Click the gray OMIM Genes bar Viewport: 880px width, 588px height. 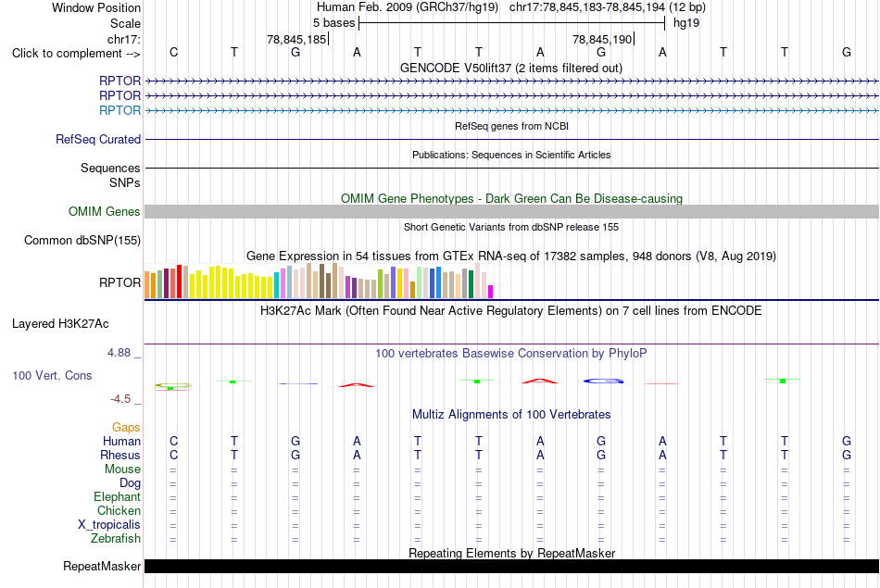[511, 211]
